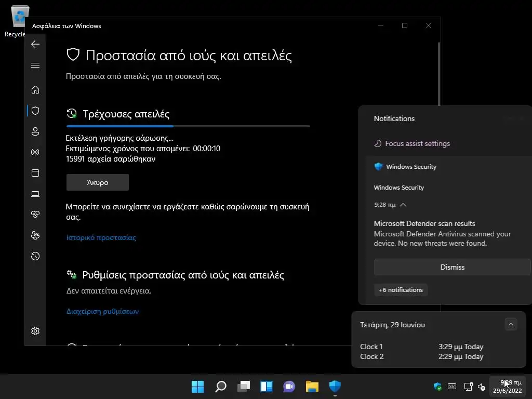Click the scan progress bar
Viewport: 532px width, 399px height.
(188, 126)
